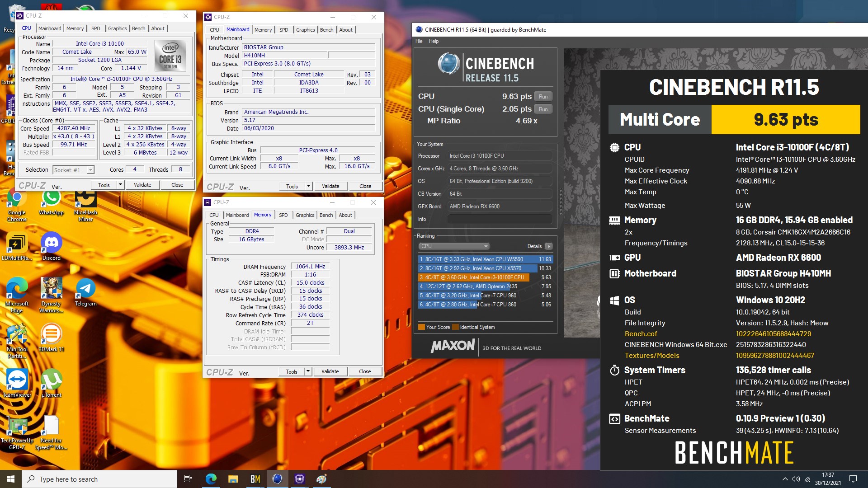Open Cinebench File menu

(x=419, y=41)
